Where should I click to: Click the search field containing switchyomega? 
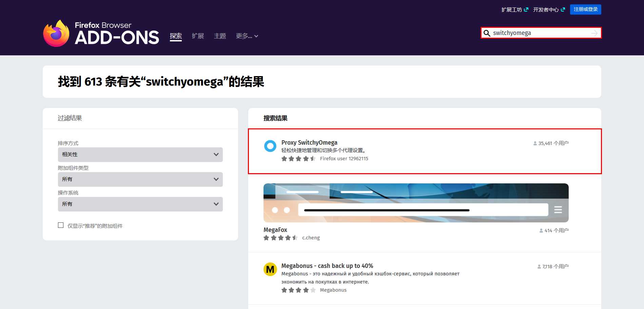[541, 33]
